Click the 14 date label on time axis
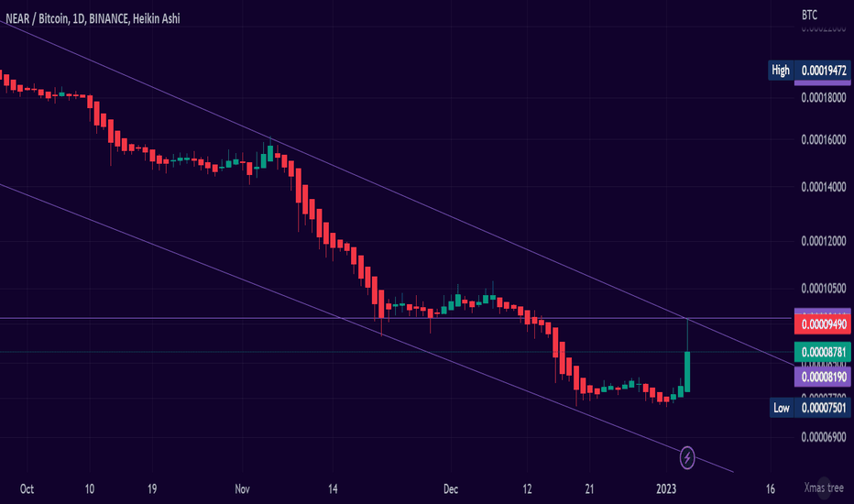This screenshot has width=854, height=504. tap(333, 488)
